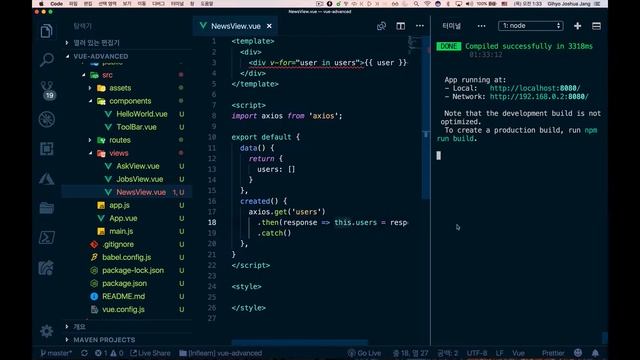Open the Explorer view in activity bar
Image resolution: width=640 pixels, height=360 pixels.
pos(47,31)
